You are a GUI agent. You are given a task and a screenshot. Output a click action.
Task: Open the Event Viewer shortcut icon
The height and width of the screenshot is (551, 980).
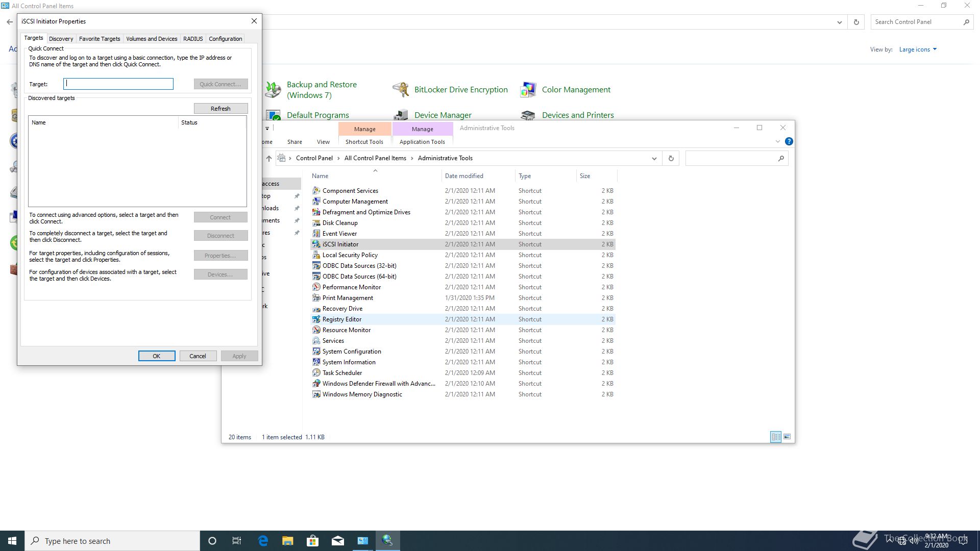pos(316,234)
